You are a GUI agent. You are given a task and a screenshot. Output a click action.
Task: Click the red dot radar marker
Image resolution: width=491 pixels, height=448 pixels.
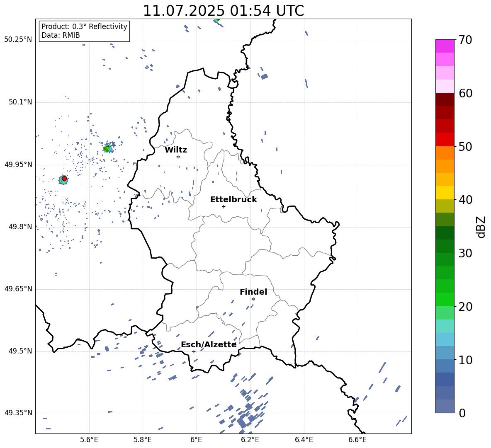64,179
